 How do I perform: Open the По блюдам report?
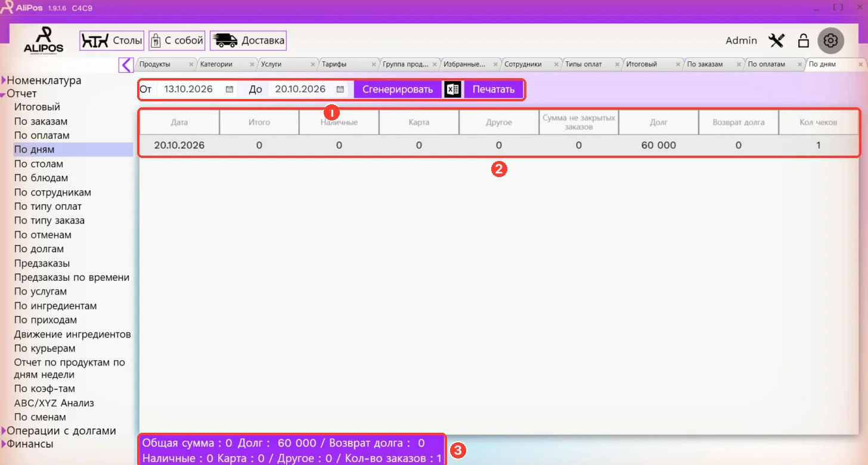click(41, 178)
